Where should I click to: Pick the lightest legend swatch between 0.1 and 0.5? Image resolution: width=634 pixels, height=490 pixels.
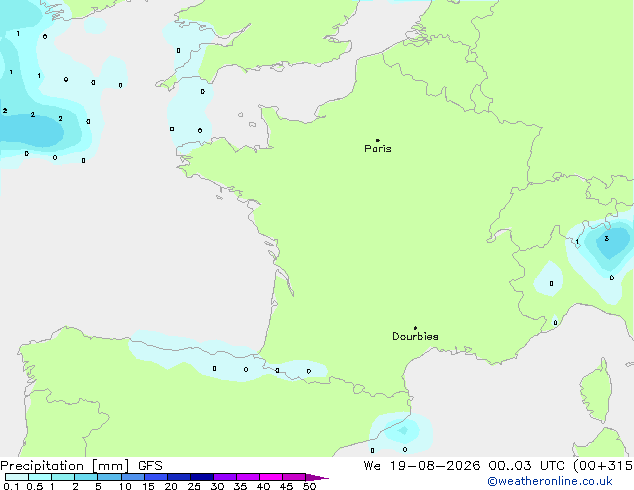point(17,477)
